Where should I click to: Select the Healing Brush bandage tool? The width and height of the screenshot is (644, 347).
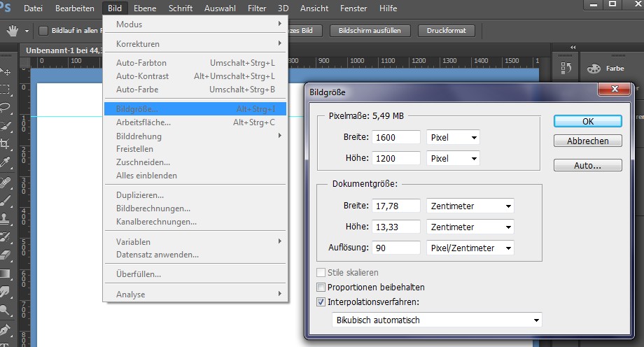click(5, 181)
